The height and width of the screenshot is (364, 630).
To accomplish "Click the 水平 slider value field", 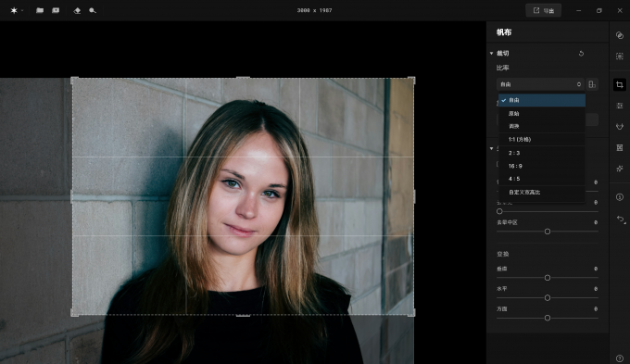I will 596,289.
